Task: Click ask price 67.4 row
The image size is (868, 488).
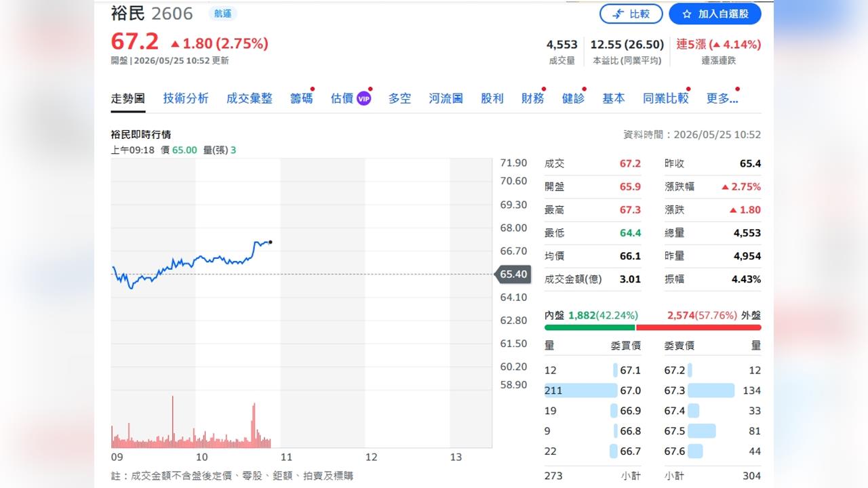Action: click(x=713, y=411)
